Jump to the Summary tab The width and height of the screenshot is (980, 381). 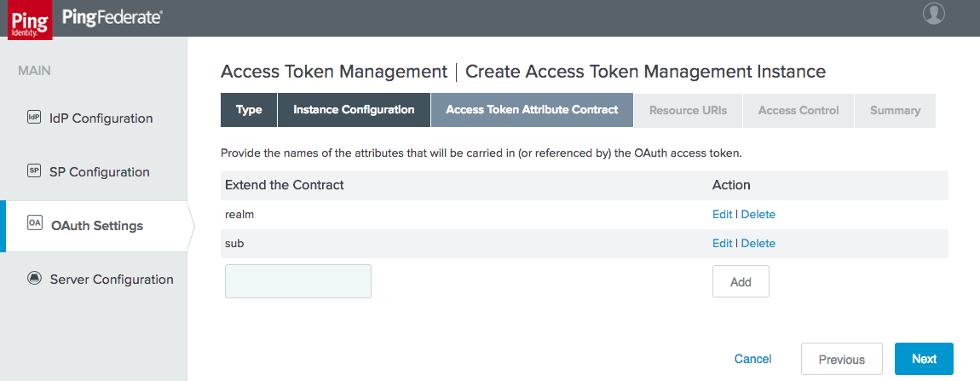coord(895,111)
